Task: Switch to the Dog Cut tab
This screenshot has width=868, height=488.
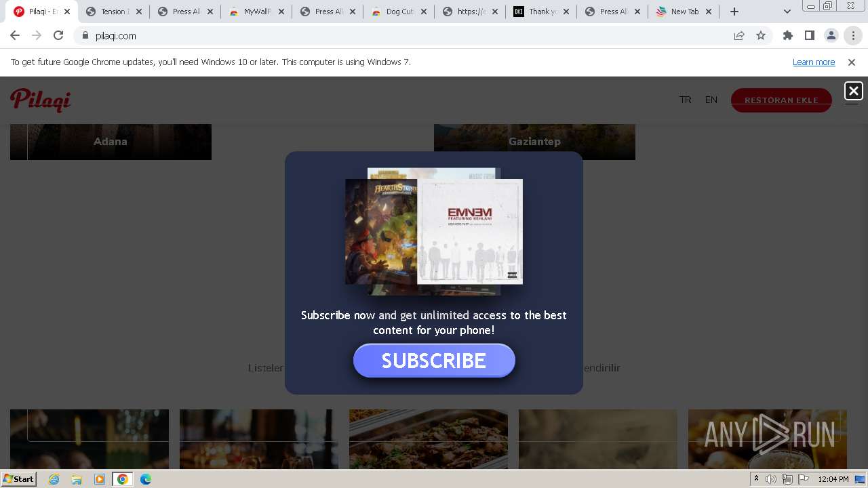Action: point(400,12)
